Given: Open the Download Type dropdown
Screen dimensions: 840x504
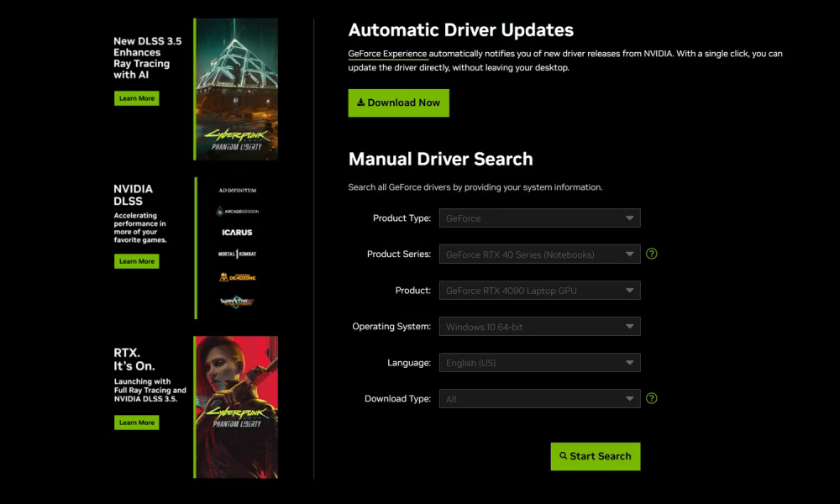Looking at the screenshot, I should click(539, 399).
